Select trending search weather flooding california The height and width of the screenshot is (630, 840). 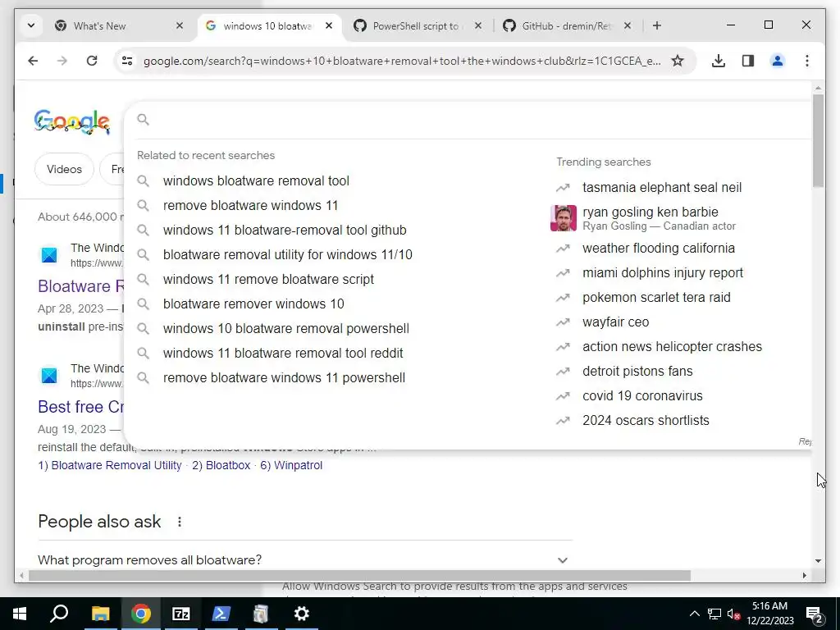(x=659, y=249)
